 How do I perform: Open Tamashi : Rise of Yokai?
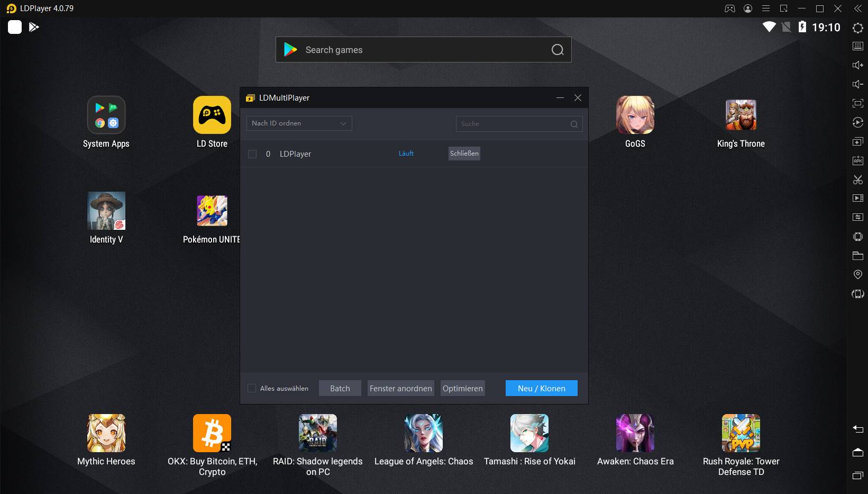529,439
